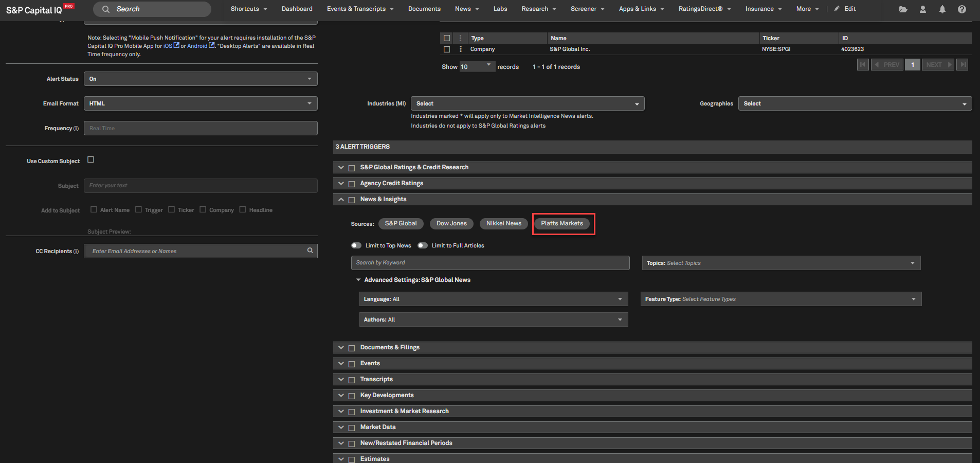
Task: Select the Dow Jones source button
Action: coord(451,223)
